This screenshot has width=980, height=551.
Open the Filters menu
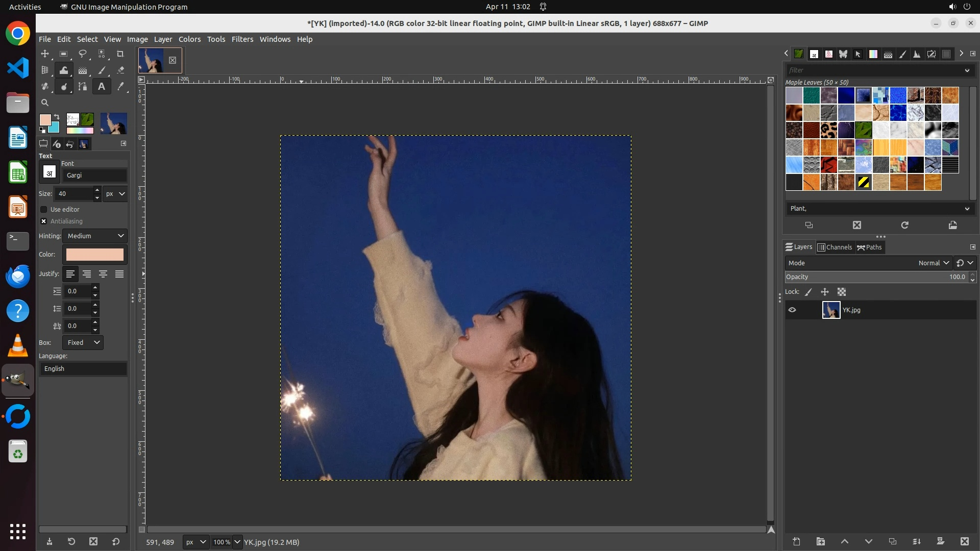pos(242,39)
